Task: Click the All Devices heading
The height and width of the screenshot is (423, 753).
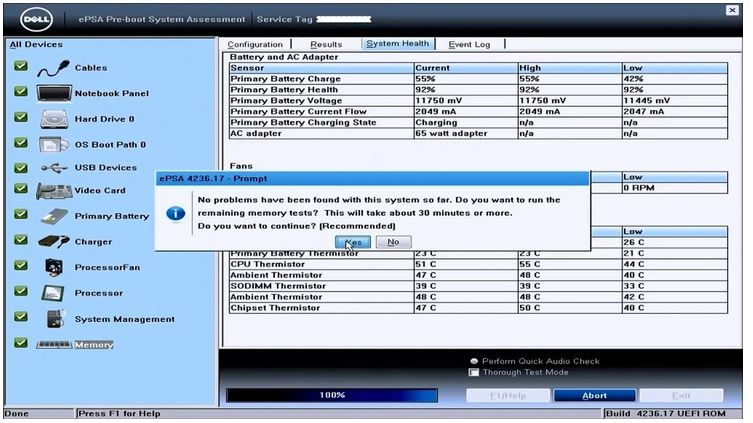Action: [36, 44]
